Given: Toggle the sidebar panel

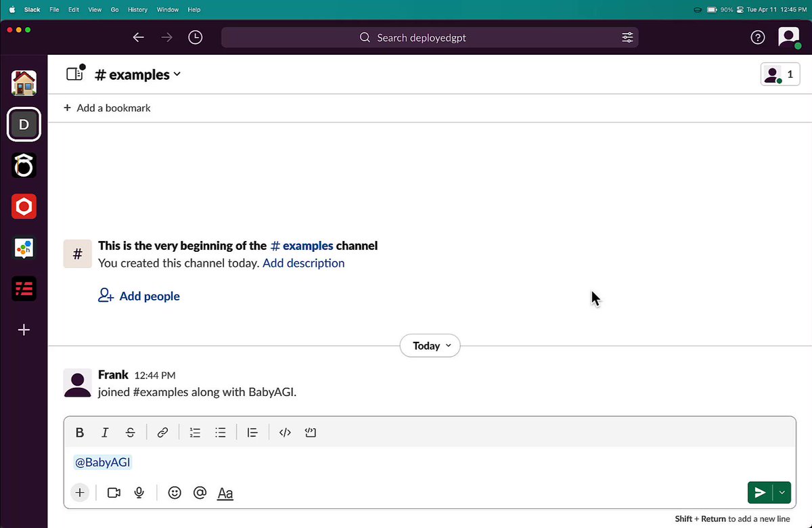Looking at the screenshot, I should click(76, 73).
